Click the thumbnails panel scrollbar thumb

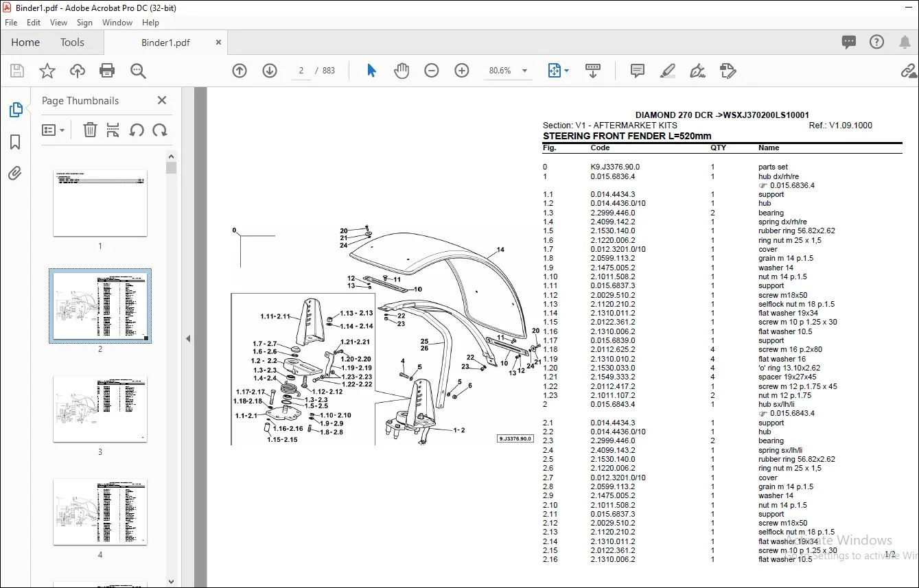pyautogui.click(x=172, y=168)
